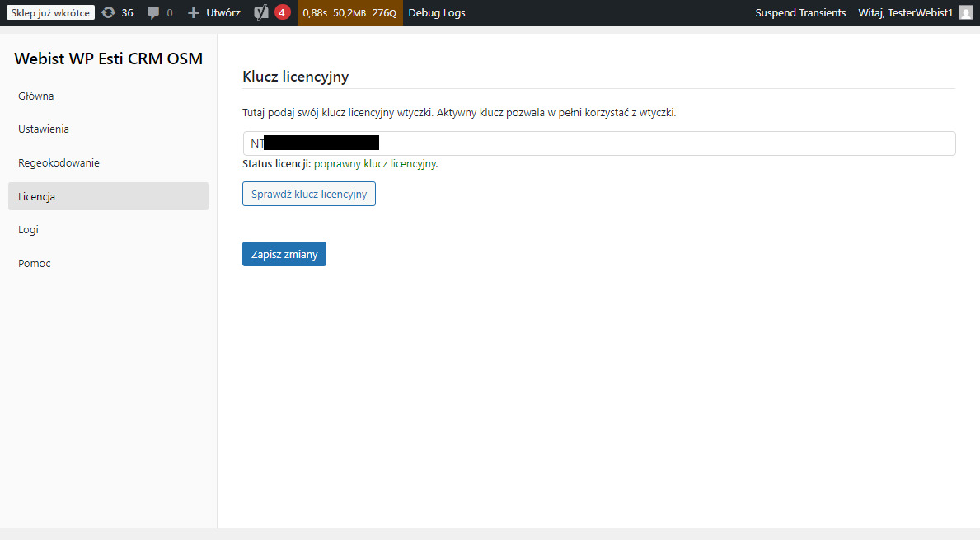The height and width of the screenshot is (540, 980).
Task: Go to the Główna tab
Action: pyautogui.click(x=36, y=96)
